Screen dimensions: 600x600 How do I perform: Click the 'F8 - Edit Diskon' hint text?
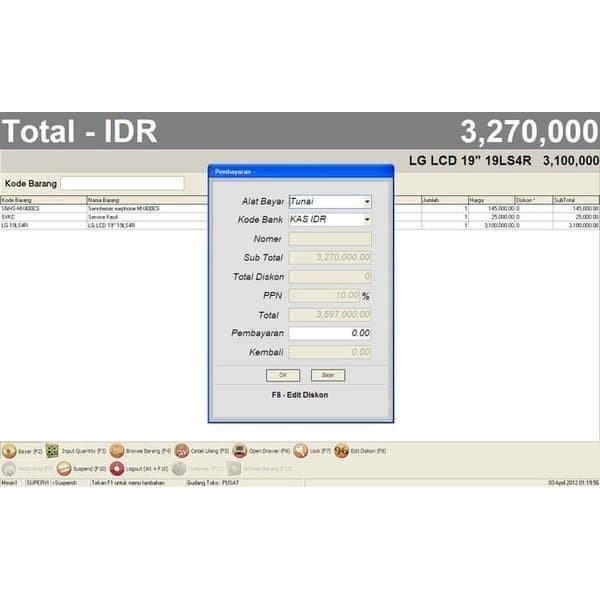[300, 395]
